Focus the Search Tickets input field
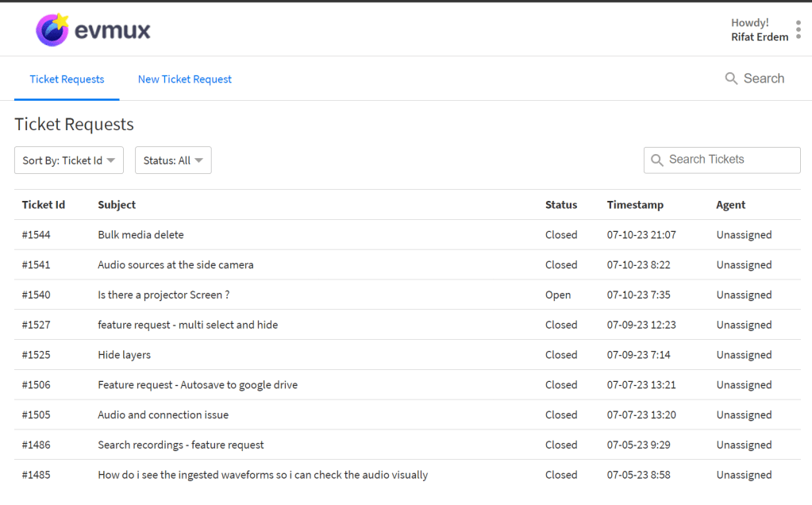Screen dimensions: 812x505 [x=722, y=160]
